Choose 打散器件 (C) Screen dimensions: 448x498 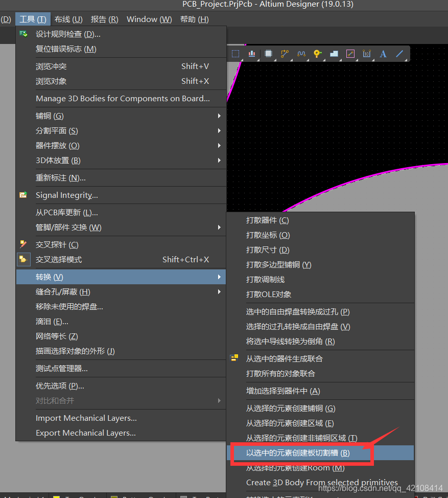click(320, 220)
